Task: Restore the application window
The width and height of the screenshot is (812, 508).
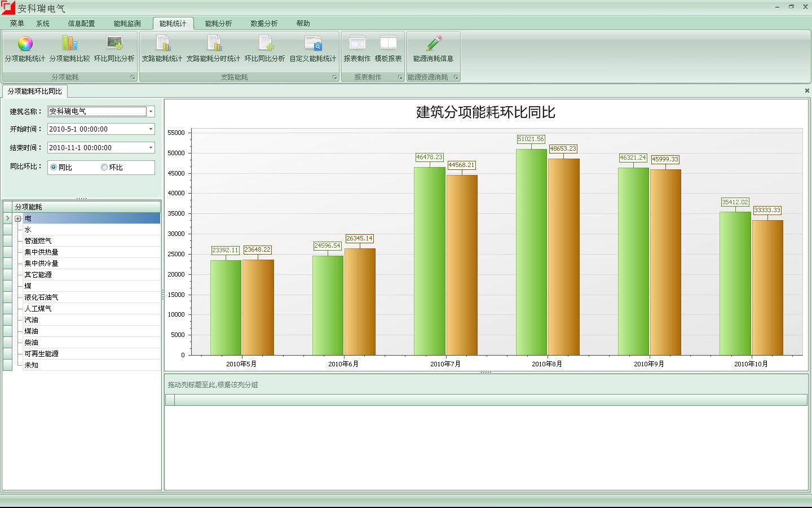Action: (791, 7)
